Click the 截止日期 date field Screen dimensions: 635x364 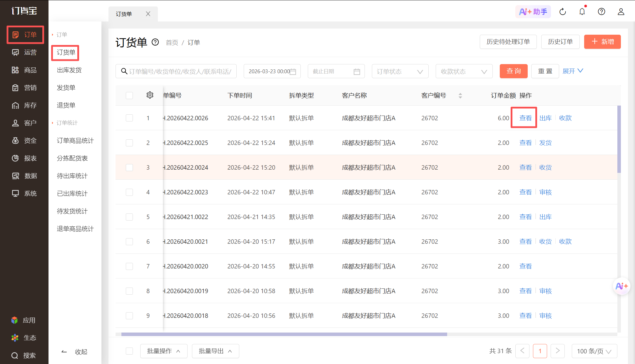pos(336,71)
